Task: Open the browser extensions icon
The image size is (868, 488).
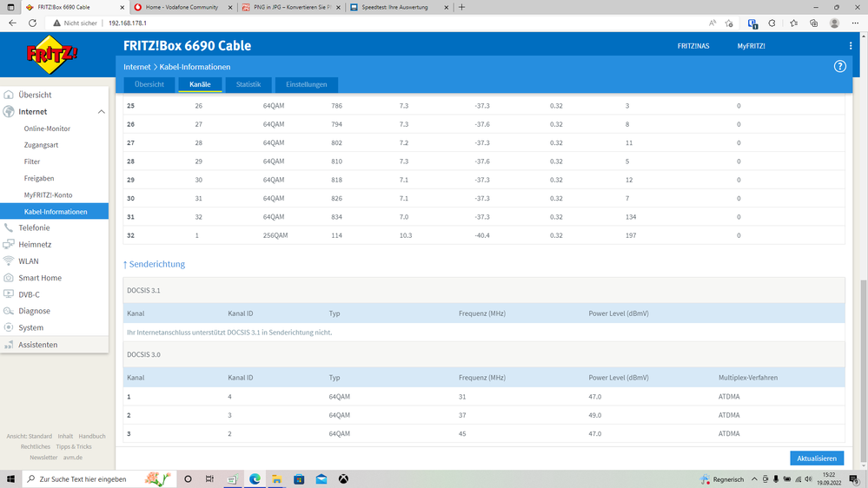Action: [x=772, y=23]
